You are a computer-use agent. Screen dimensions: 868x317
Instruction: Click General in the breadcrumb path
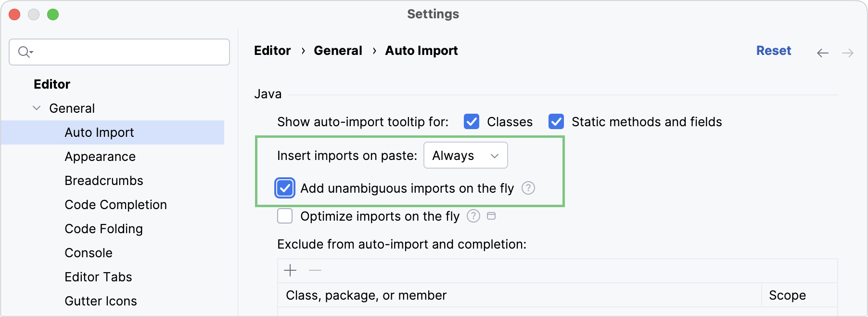(338, 50)
